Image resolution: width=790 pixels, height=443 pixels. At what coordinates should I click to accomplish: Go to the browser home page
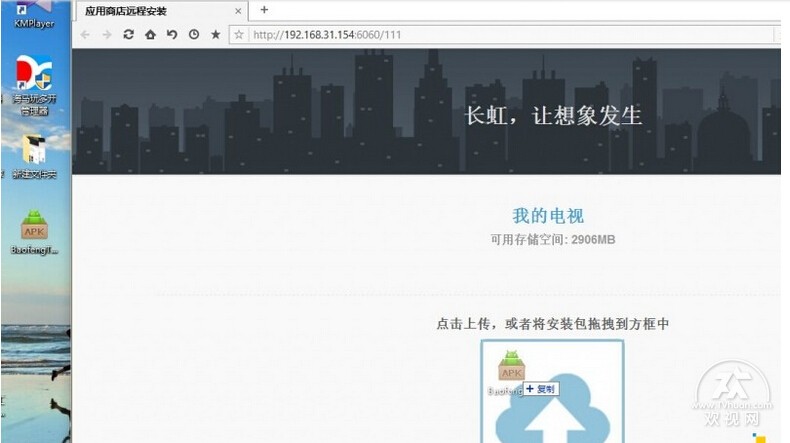(x=150, y=34)
